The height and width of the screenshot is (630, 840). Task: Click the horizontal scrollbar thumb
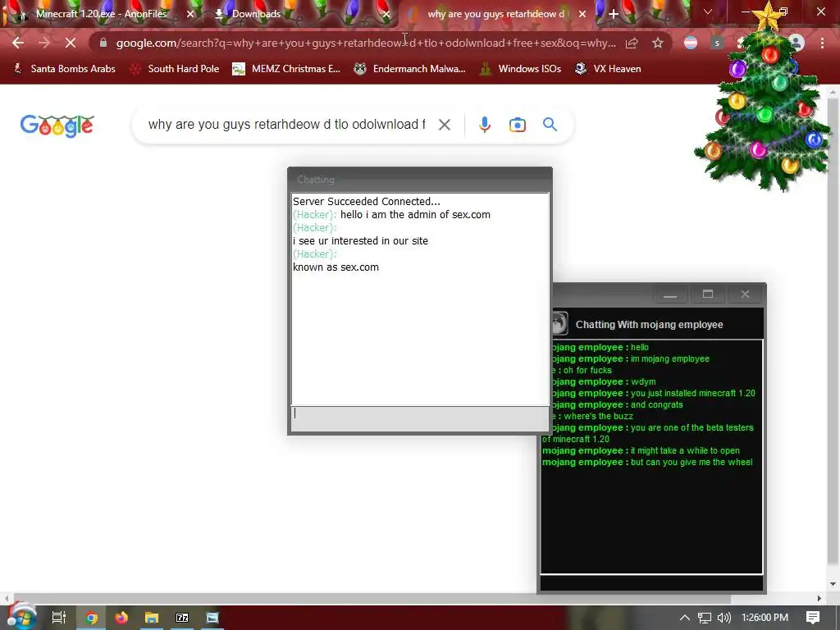point(372,598)
